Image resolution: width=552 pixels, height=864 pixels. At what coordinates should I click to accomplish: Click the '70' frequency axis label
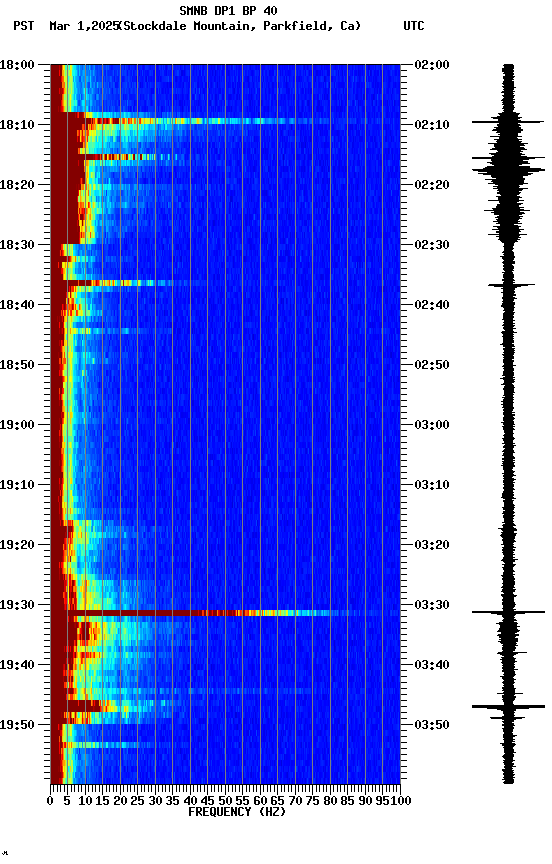click(x=295, y=802)
